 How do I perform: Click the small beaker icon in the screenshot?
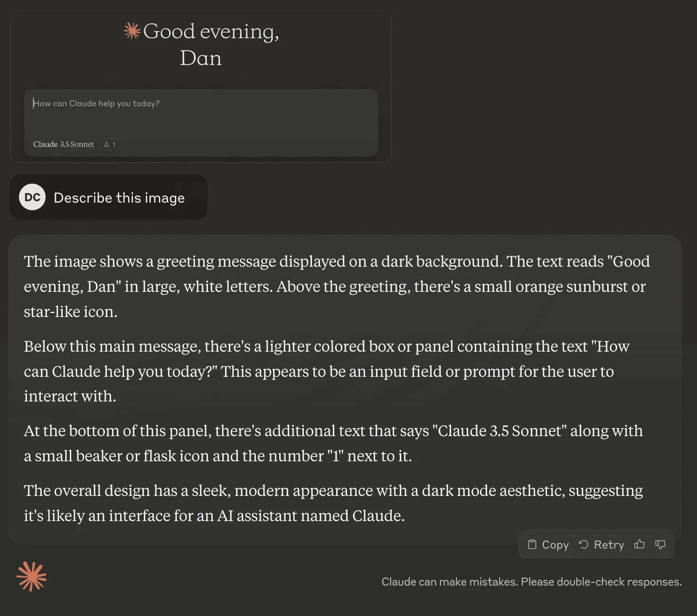click(x=106, y=144)
